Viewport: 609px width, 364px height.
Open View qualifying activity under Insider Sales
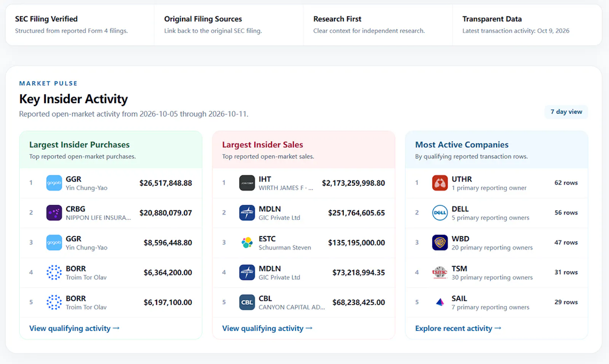coord(268,328)
